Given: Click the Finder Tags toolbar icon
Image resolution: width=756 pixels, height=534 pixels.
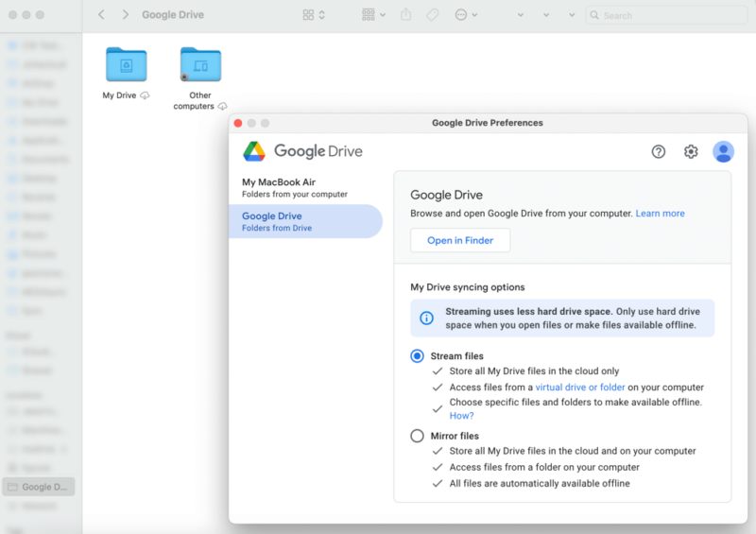Looking at the screenshot, I should (433, 15).
